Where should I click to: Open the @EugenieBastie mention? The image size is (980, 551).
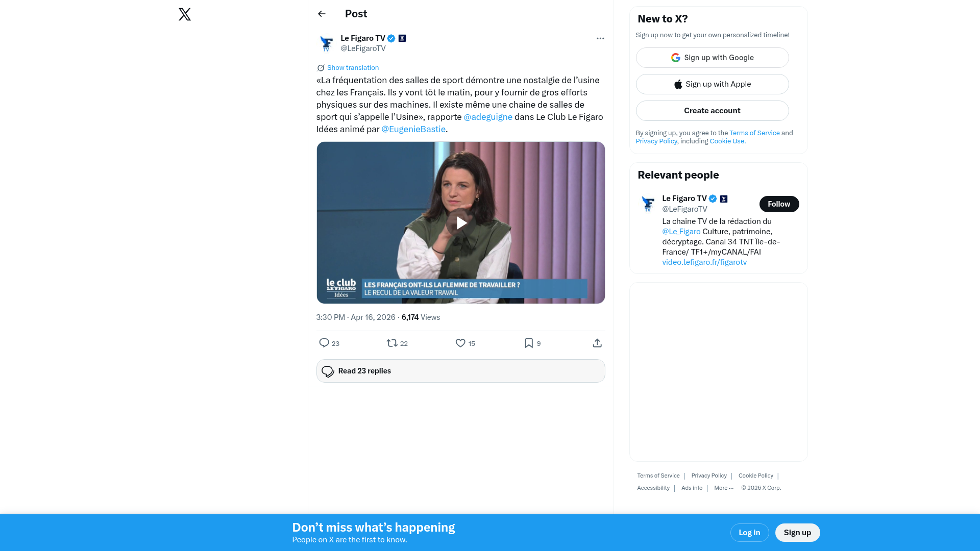(x=413, y=129)
